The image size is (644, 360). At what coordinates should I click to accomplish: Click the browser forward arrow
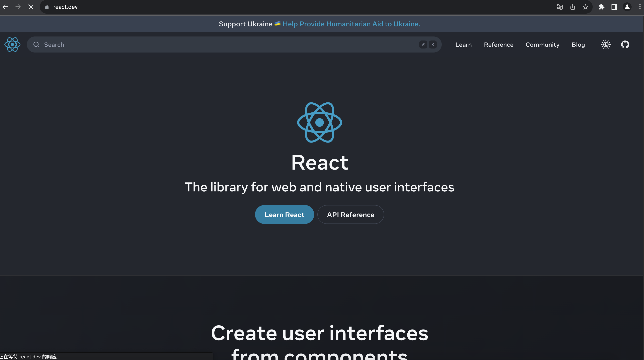pyautogui.click(x=18, y=7)
